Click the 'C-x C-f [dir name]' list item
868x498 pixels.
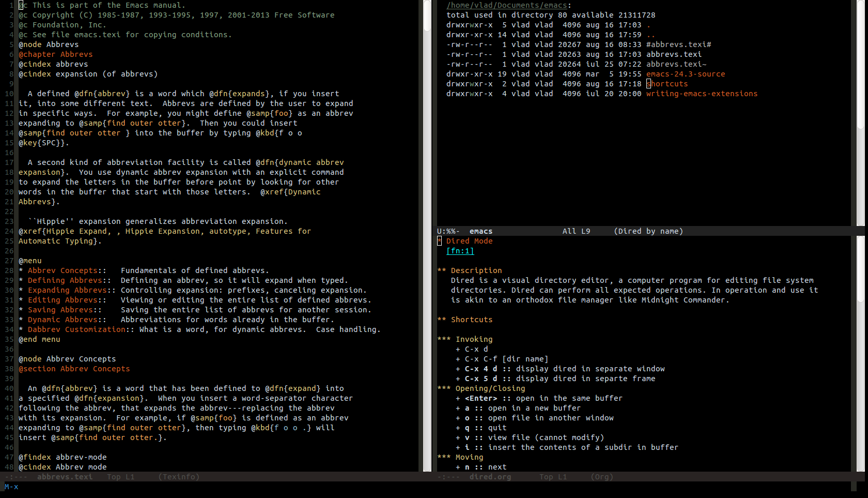pyautogui.click(x=502, y=359)
